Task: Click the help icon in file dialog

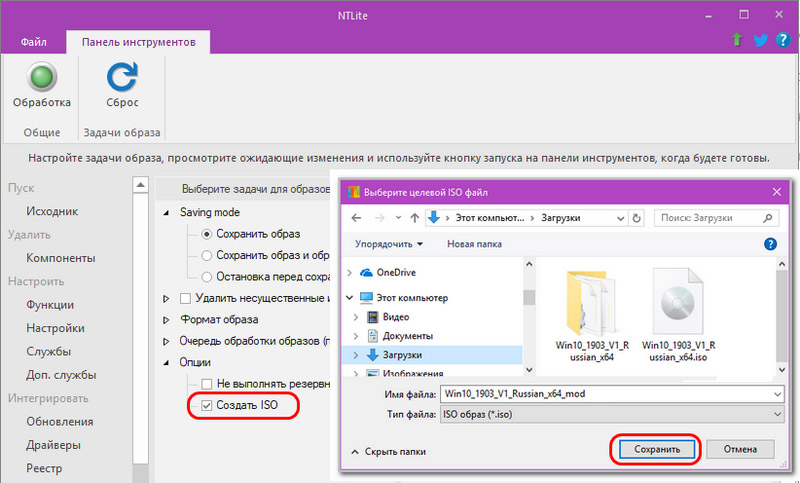Action: (x=770, y=244)
